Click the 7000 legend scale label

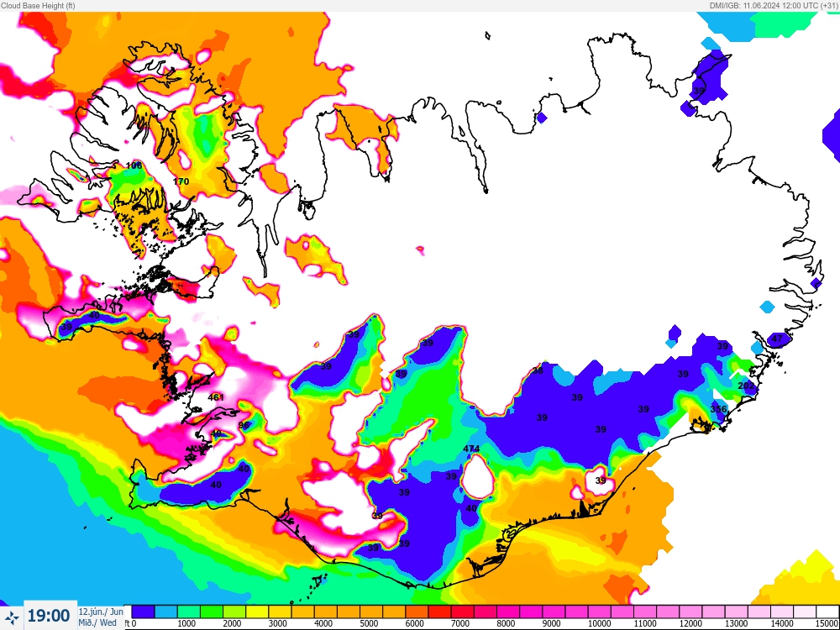(459, 623)
